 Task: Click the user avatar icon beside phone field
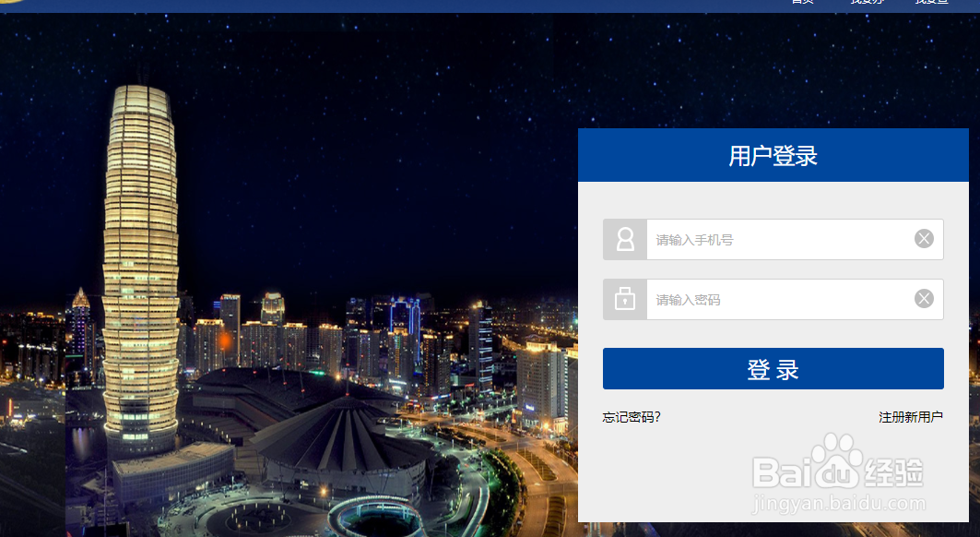click(625, 239)
